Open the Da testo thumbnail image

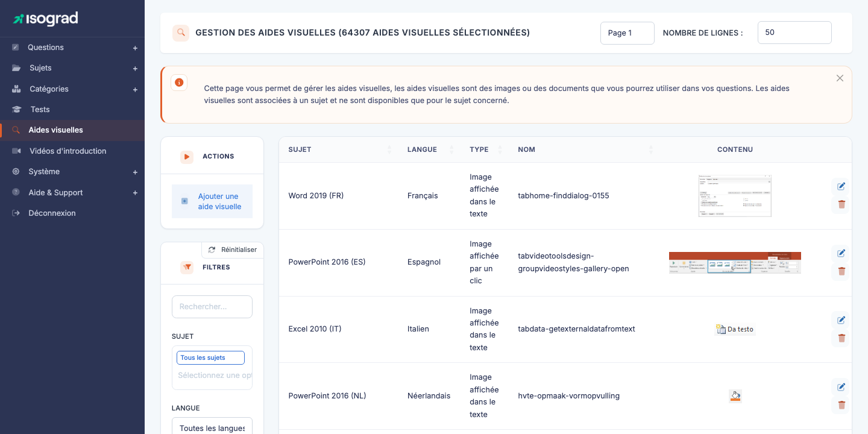pos(735,329)
